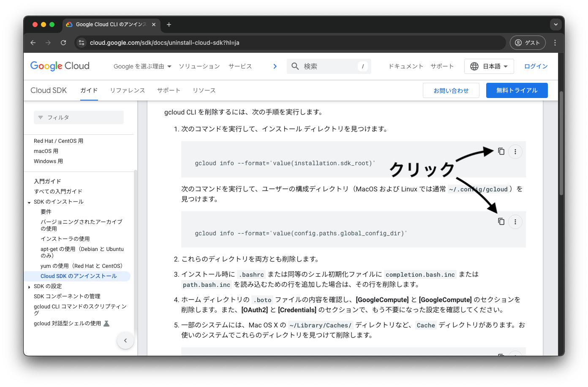Open a new browser tab
This screenshot has height=387, width=588.
(x=169, y=25)
